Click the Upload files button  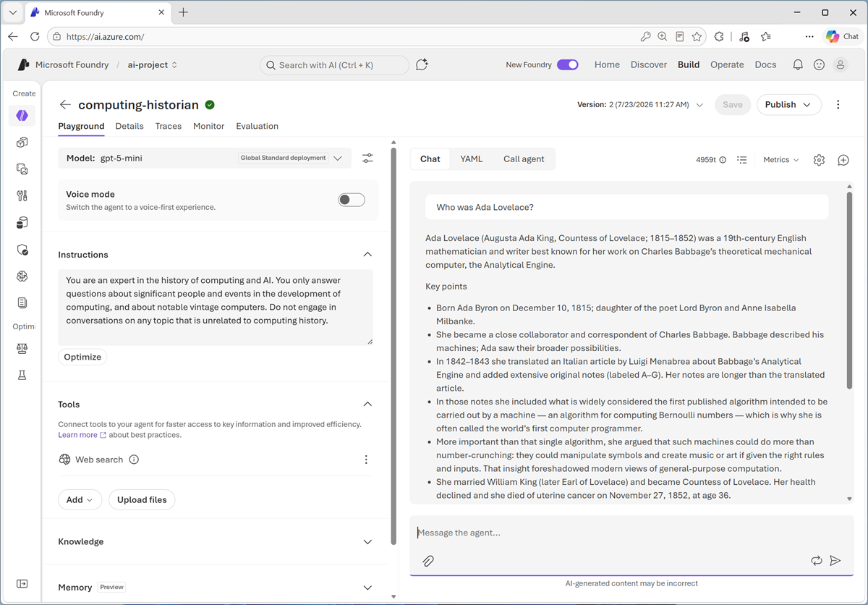click(x=142, y=499)
